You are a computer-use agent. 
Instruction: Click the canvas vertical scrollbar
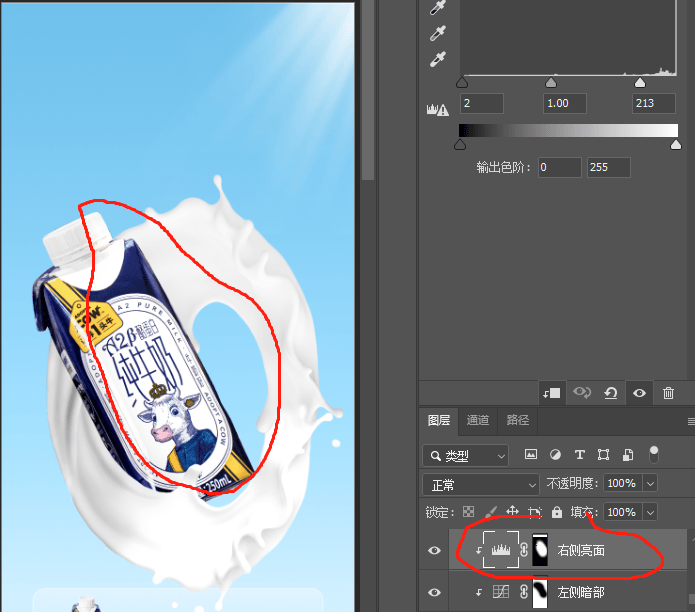368,90
